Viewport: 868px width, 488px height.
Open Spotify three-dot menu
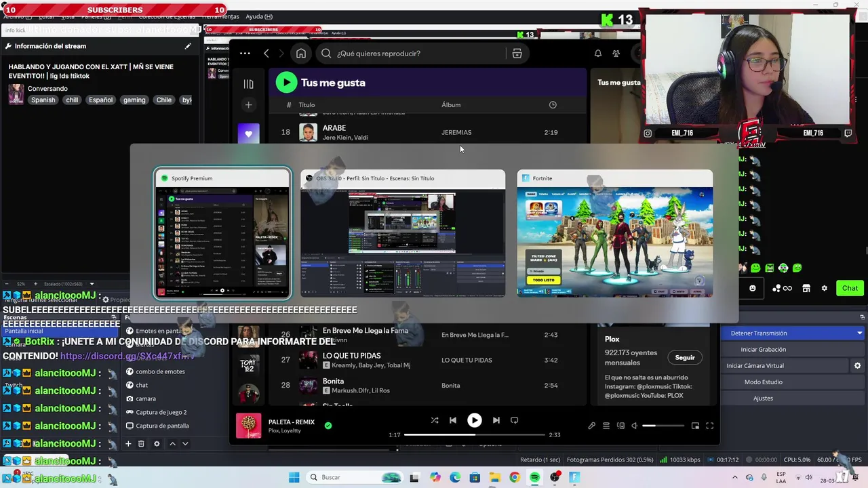click(245, 54)
